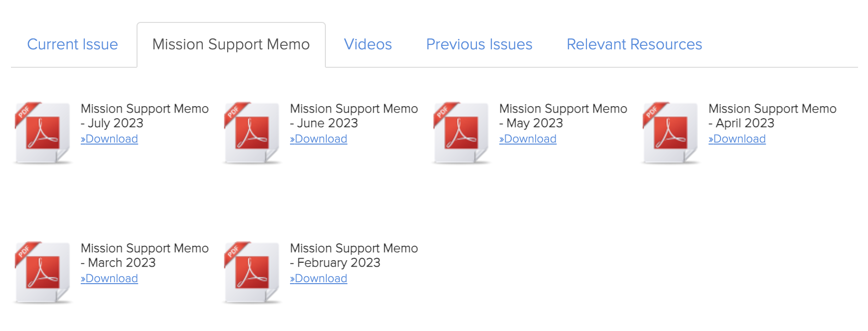Switch to the Current Issue tab
868x331 pixels.
73,44
